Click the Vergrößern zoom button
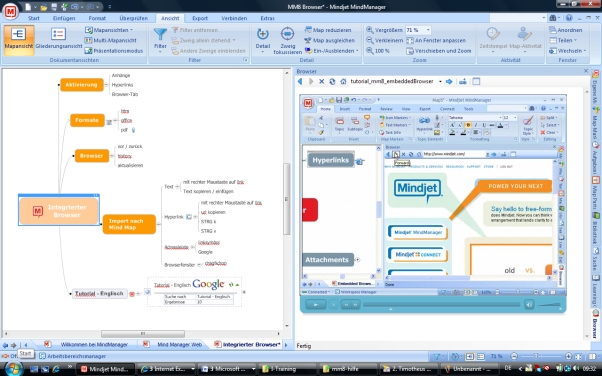The image size is (602, 376). coord(384,30)
